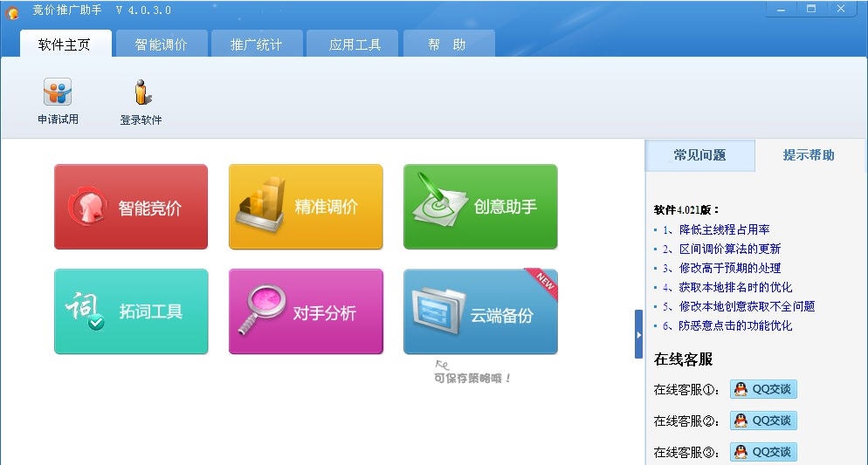Open the 帮助 tab
This screenshot has width=868, height=465.
pos(448,44)
